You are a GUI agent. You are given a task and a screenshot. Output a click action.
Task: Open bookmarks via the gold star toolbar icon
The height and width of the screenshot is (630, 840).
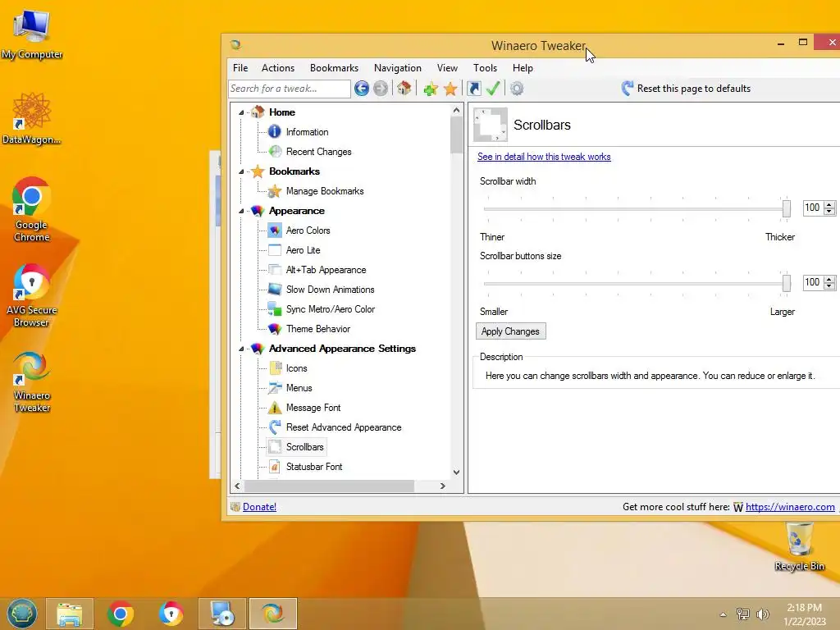pyautogui.click(x=450, y=89)
